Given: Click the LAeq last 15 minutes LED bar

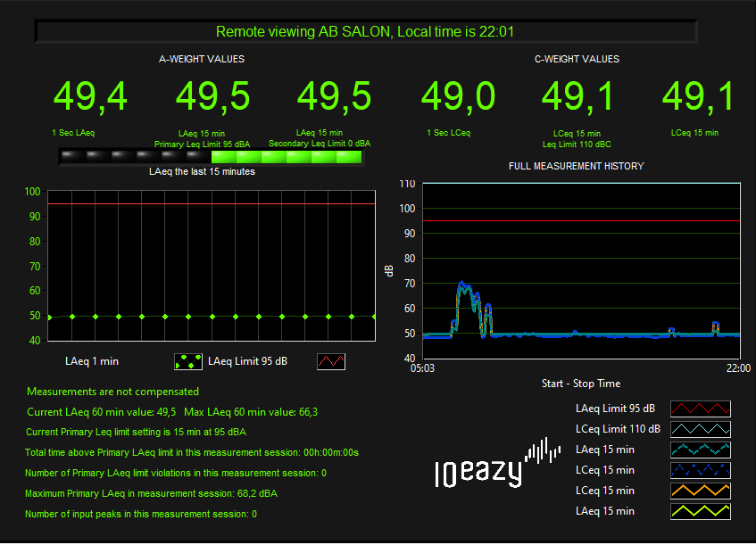Looking at the screenshot, I should point(211,157).
